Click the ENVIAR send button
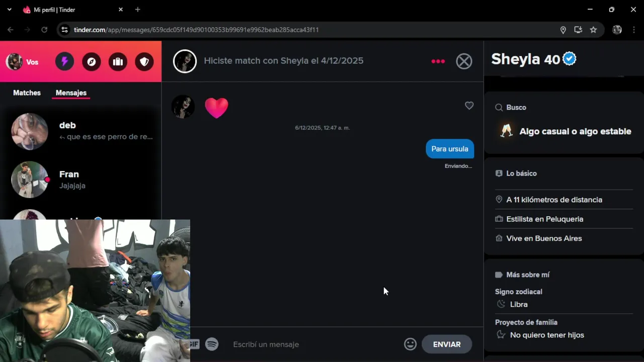This screenshot has width=644, height=362. (x=447, y=344)
